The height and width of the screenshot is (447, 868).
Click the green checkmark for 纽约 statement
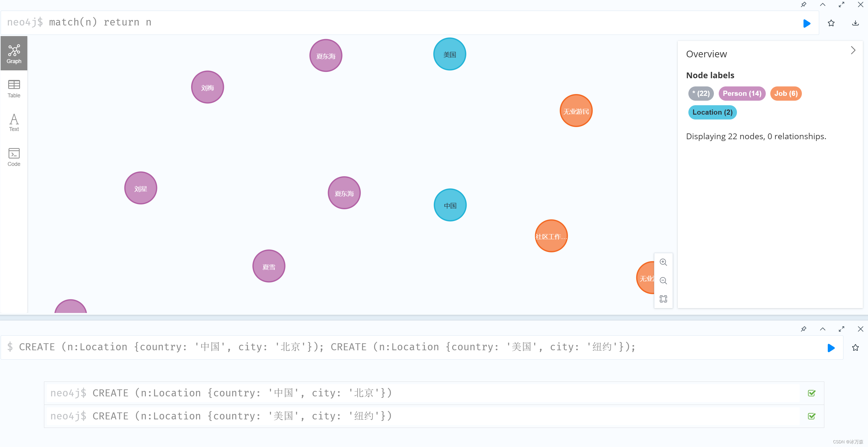[x=811, y=416]
